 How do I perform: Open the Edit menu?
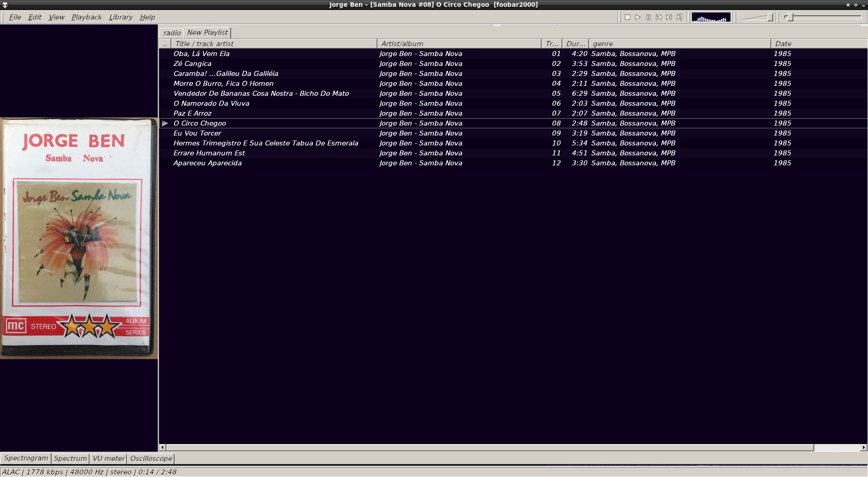coord(35,17)
